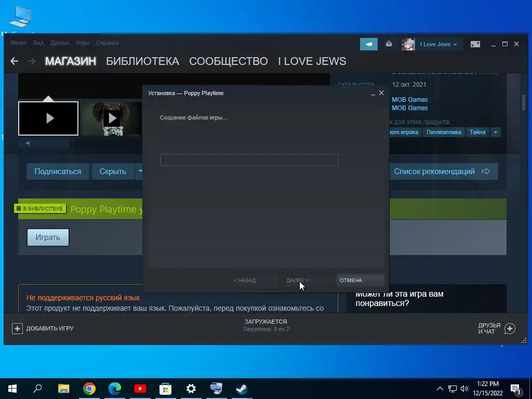Image resolution: width=532 pixels, height=399 pixels.
Task: Select the Тайна tag
Action: [x=477, y=132]
